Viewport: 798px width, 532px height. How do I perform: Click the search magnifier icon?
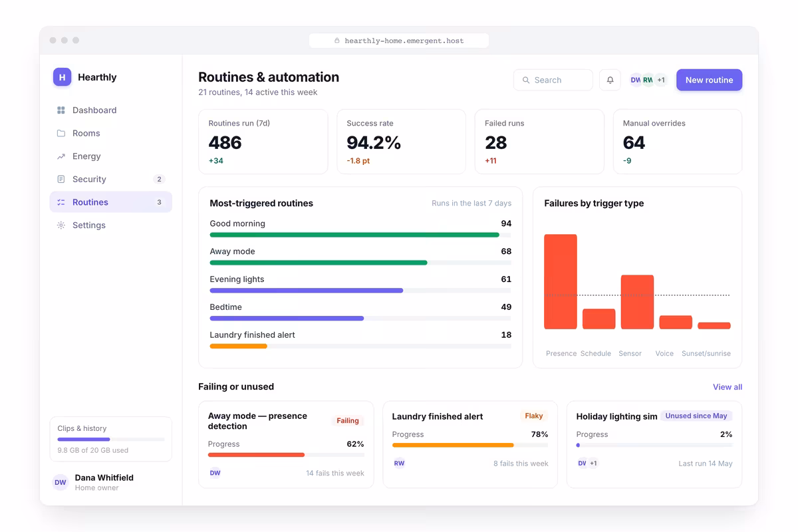coord(526,80)
